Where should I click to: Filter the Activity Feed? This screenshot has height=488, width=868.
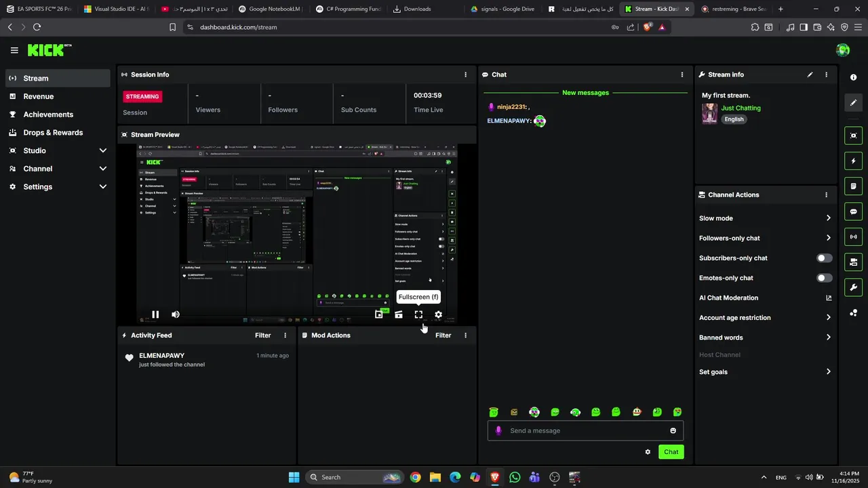pos(262,335)
